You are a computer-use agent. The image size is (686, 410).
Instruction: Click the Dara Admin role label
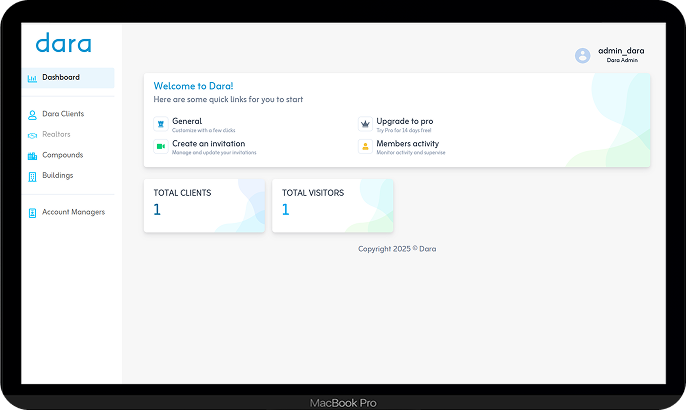(622, 60)
